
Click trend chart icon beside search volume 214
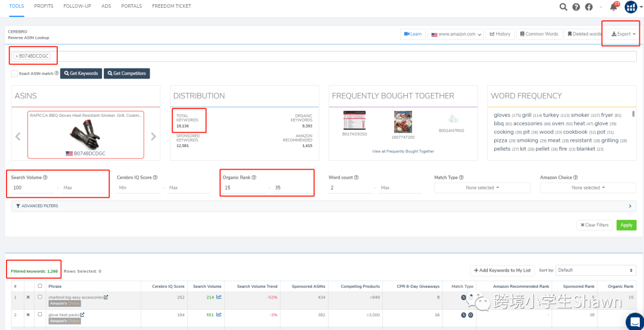tap(219, 297)
